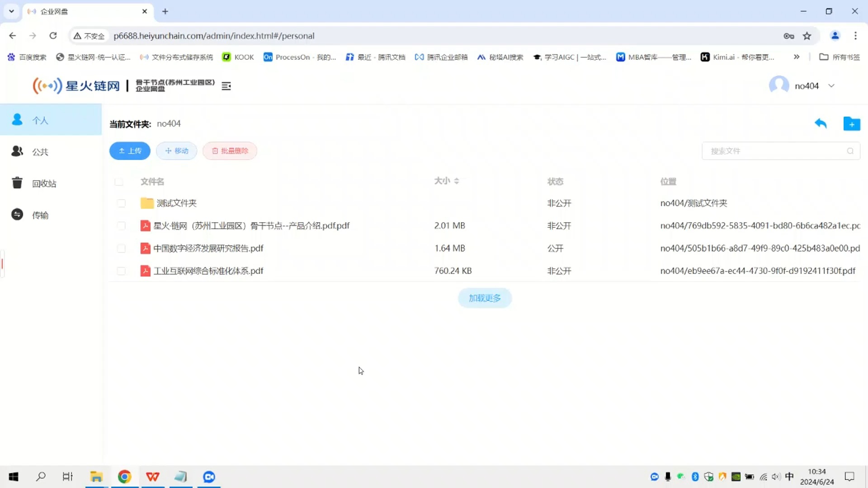Click the 上传 upload button
This screenshot has width=868, height=488.
[130, 151]
